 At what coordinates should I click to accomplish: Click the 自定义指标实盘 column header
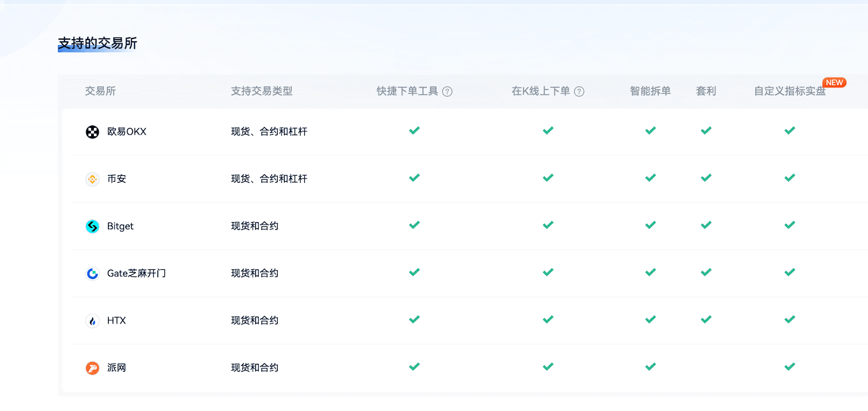(x=790, y=91)
